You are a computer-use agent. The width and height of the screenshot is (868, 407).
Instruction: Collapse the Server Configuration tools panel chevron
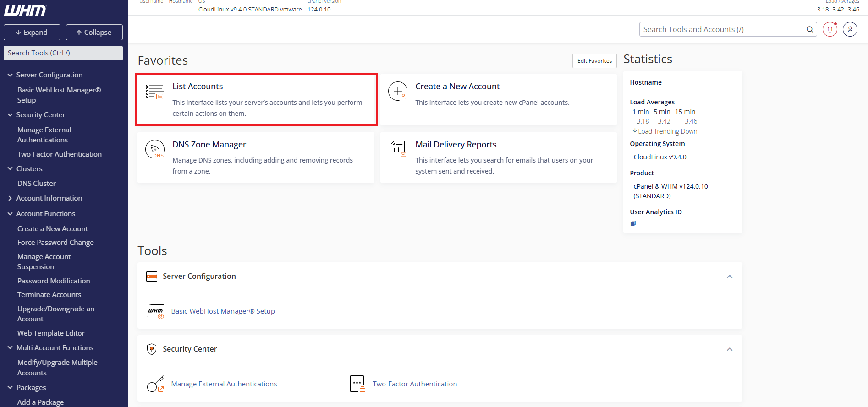pyautogui.click(x=730, y=277)
